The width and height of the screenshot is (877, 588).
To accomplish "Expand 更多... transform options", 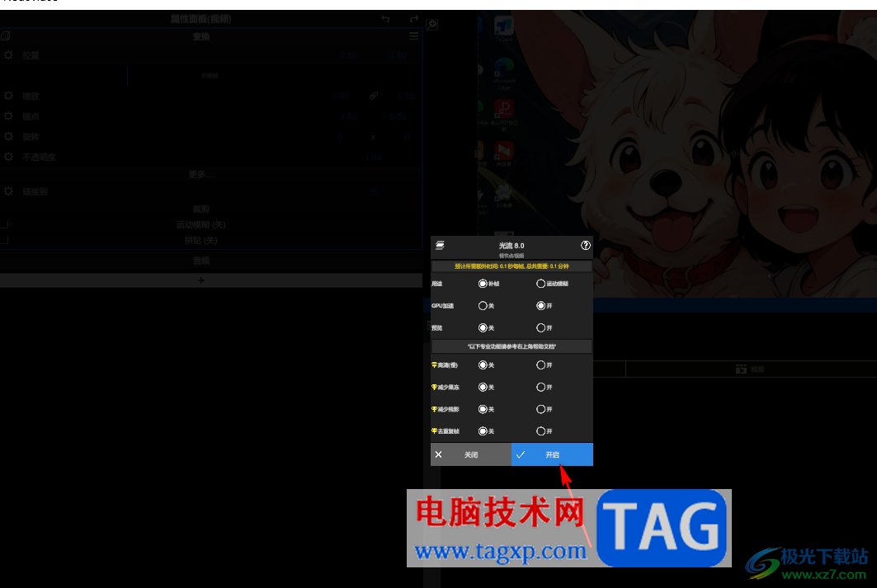I will click(200, 174).
